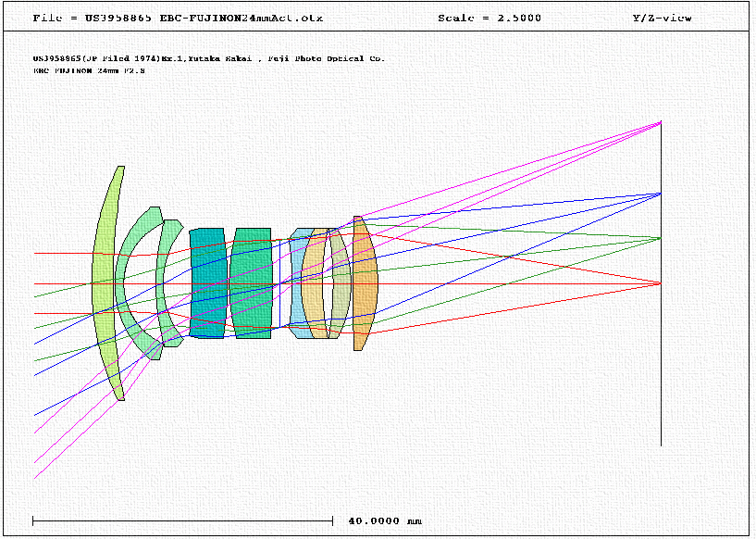
Task: Select the orange rear lens element
Action: (365, 283)
